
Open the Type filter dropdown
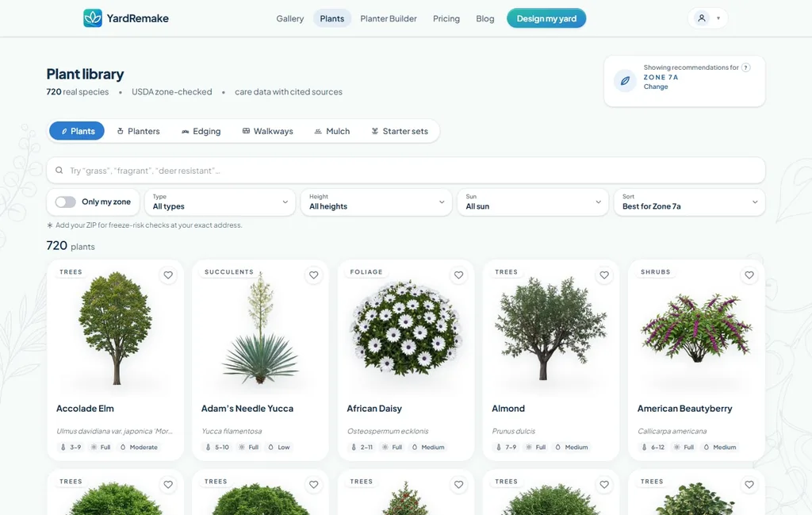[220, 202]
